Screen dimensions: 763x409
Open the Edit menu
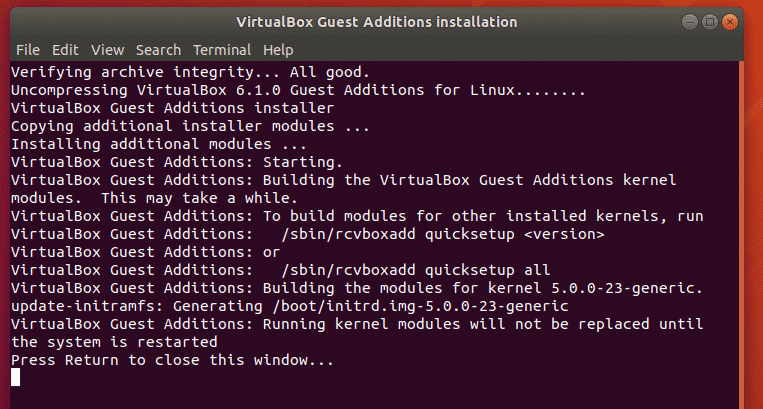coord(65,50)
